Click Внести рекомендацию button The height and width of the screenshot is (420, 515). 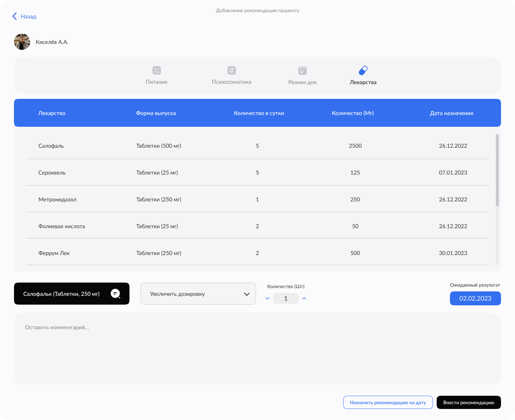pyautogui.click(x=469, y=402)
